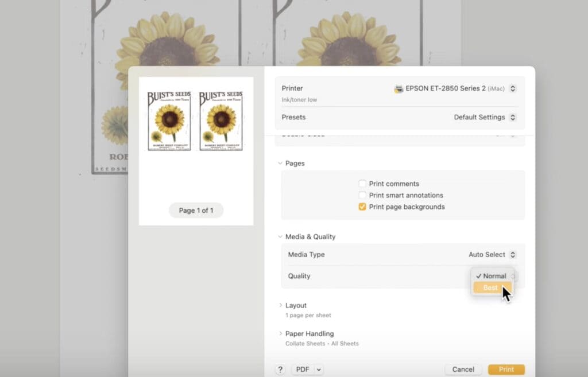
Task: Cancel the print dialog
Action: point(463,370)
